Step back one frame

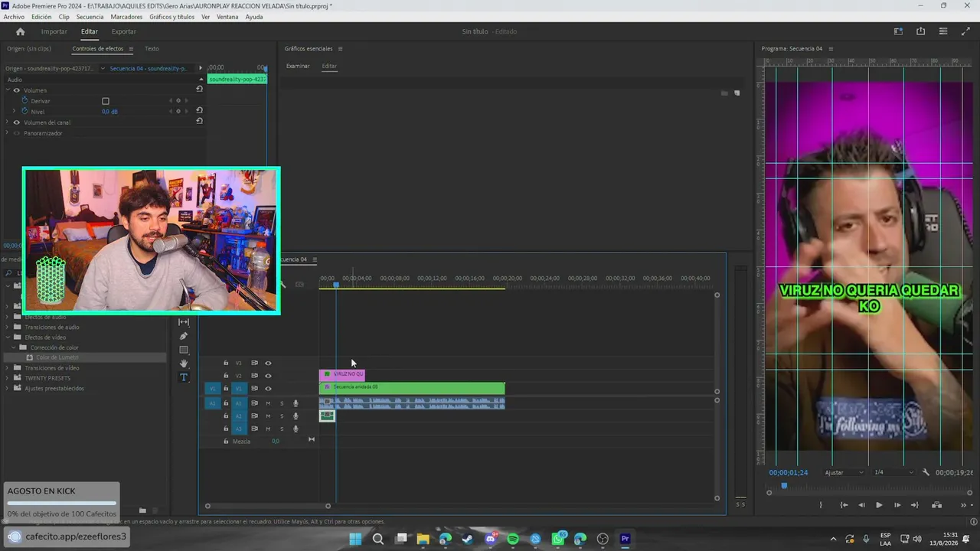tap(861, 505)
